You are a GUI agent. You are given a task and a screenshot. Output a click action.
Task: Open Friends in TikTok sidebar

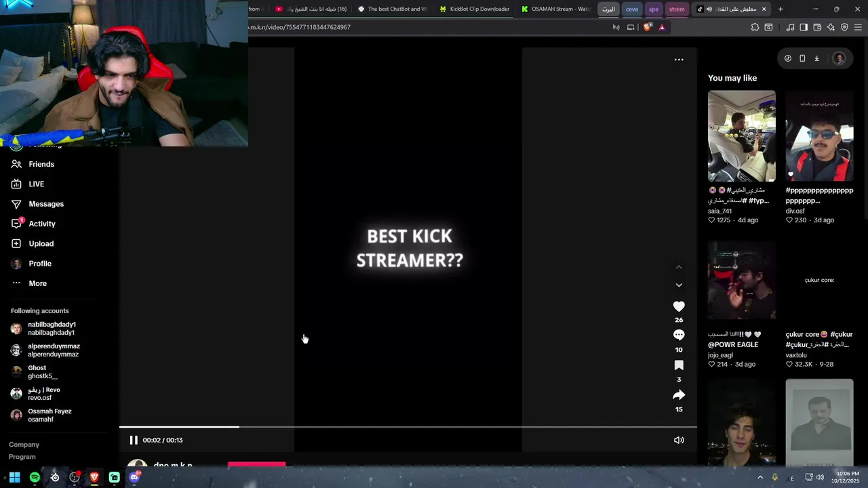(x=33, y=164)
